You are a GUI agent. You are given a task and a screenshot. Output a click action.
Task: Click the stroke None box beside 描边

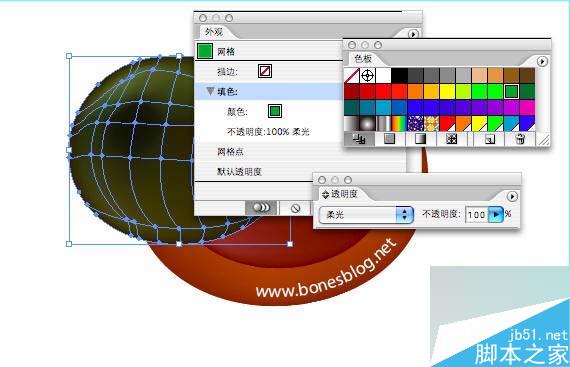(x=265, y=71)
